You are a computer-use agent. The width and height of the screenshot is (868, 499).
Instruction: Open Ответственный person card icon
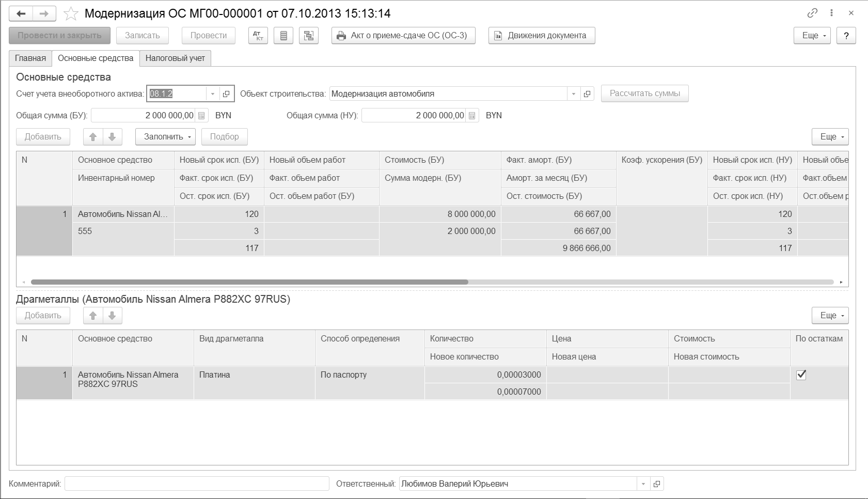click(657, 484)
